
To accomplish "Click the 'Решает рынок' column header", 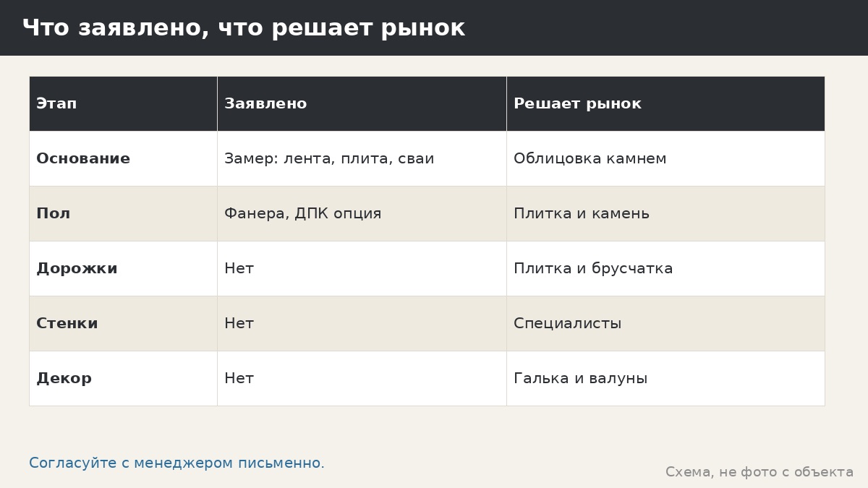I will [x=665, y=103].
